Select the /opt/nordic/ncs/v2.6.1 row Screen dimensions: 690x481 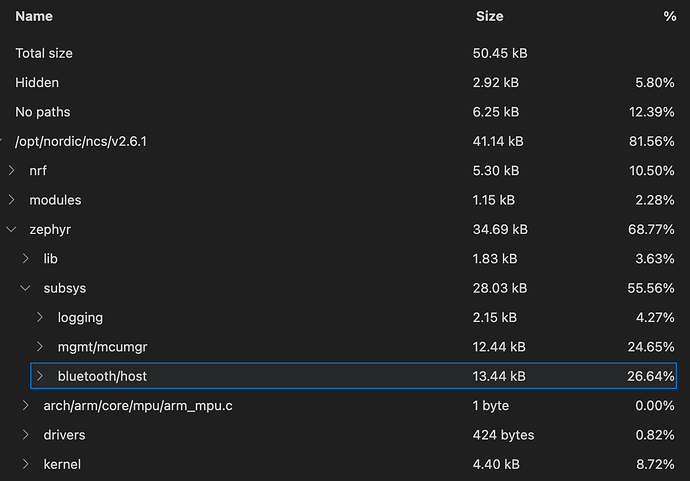click(x=345, y=141)
